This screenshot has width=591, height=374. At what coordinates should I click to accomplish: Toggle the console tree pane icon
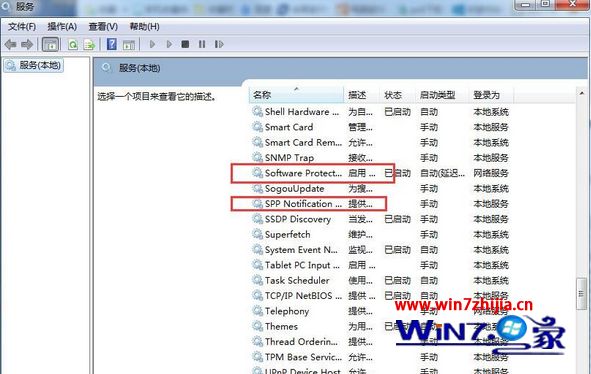pyautogui.click(x=50, y=45)
